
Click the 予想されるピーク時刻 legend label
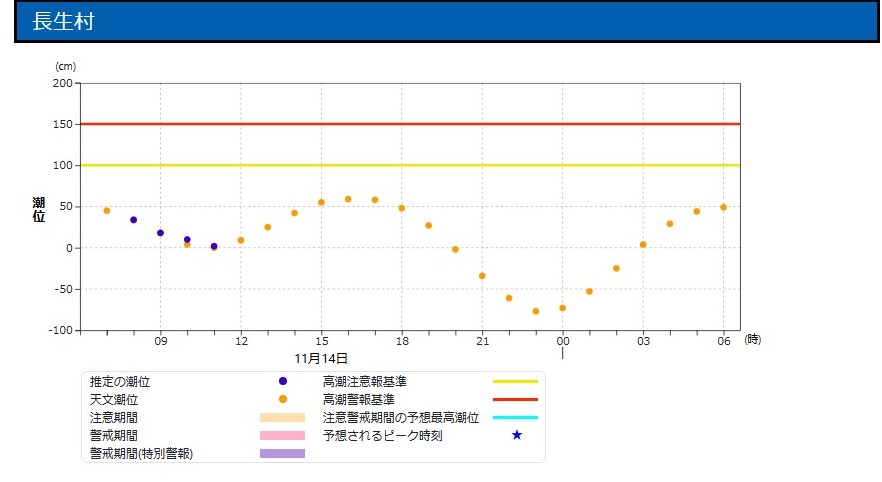coord(382,436)
